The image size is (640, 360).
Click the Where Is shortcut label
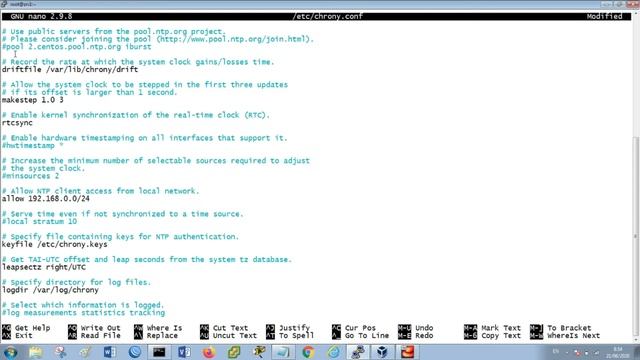164,328
